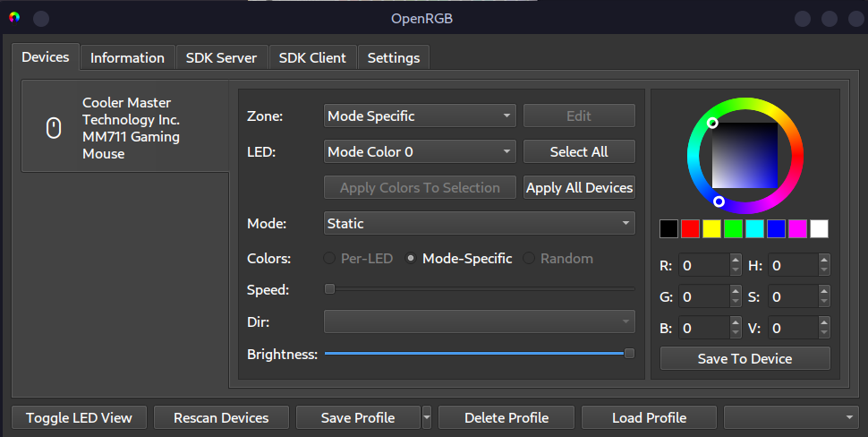Click the Brightness slider handle

(x=629, y=354)
